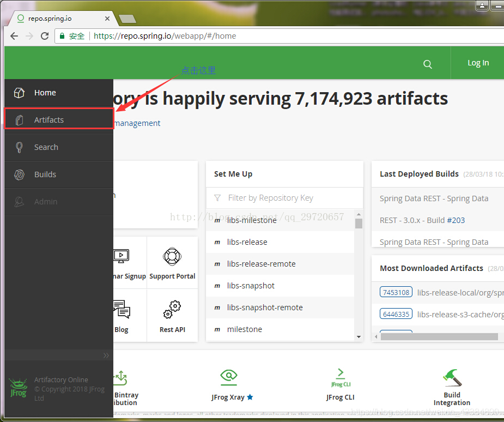
Task: Click the Filter by Repository Key field
Action: click(284, 198)
